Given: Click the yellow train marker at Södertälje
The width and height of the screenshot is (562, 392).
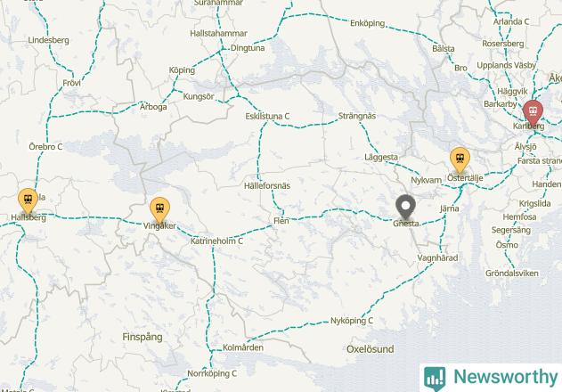Looking at the screenshot, I should (x=460, y=159).
